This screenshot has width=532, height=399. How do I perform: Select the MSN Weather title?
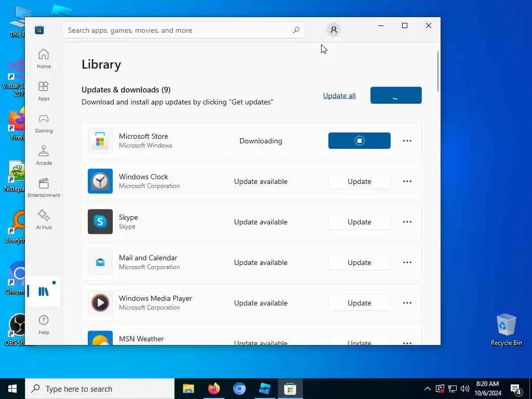141,339
